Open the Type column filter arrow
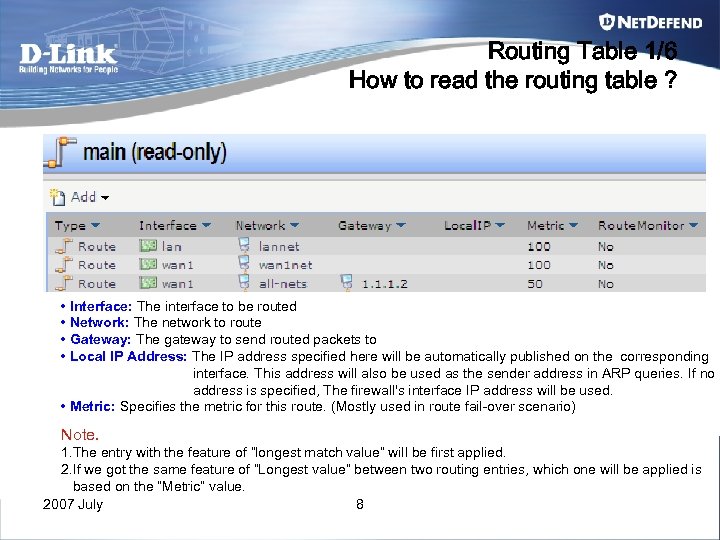The image size is (720, 540). click(x=95, y=225)
